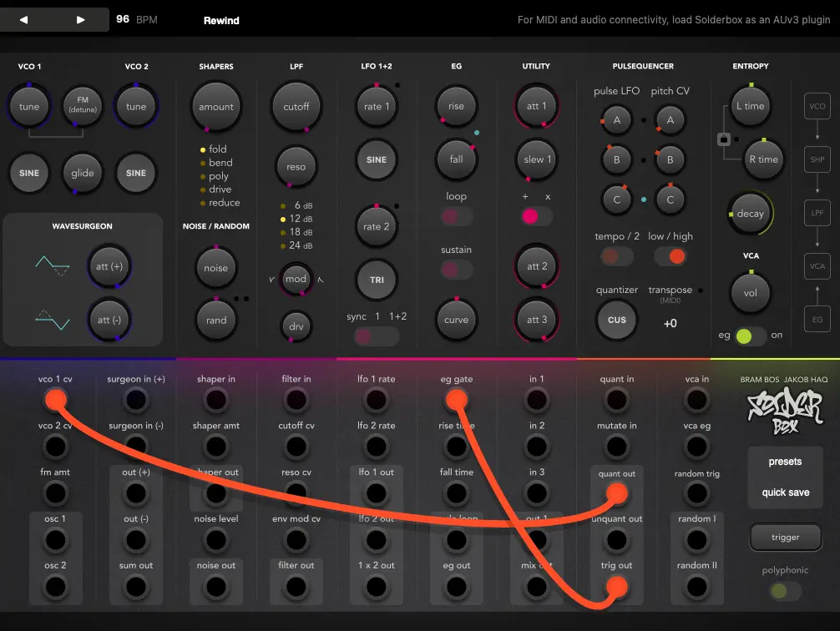
Task: Click the SHP signal flow box
Action: click(x=817, y=159)
